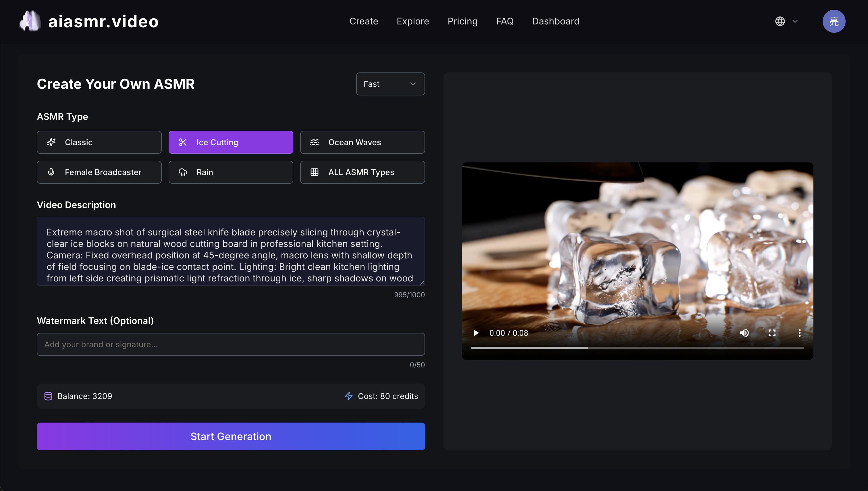Expand the language selector chevron
The image size is (868, 491).
click(x=795, y=21)
